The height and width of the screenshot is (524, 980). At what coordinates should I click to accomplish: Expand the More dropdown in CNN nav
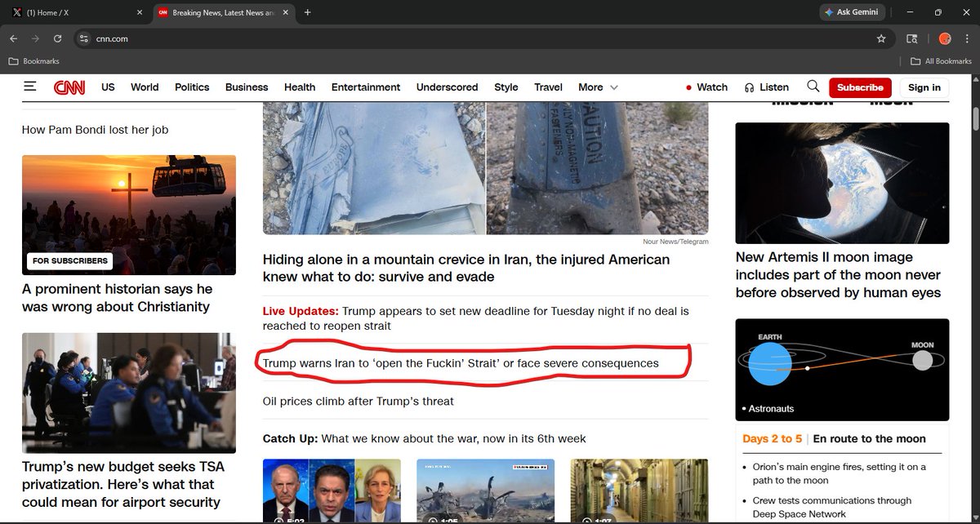pyautogui.click(x=598, y=87)
